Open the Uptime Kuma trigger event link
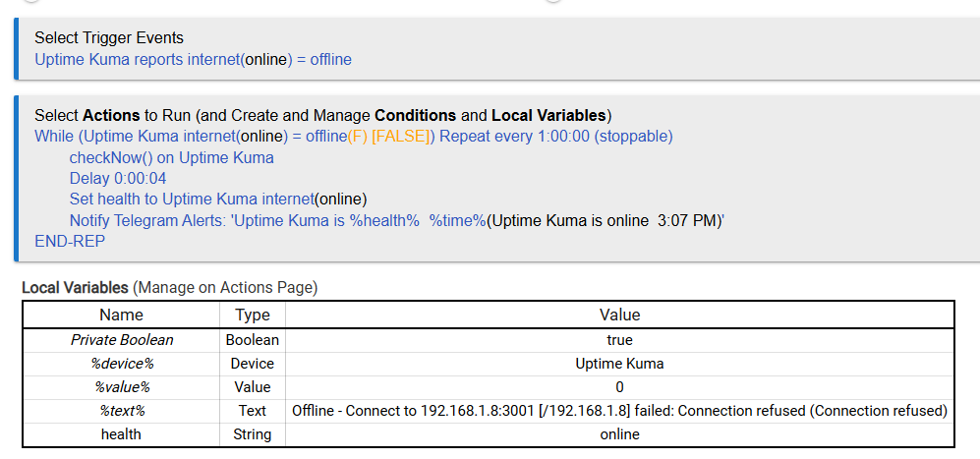 [x=193, y=60]
